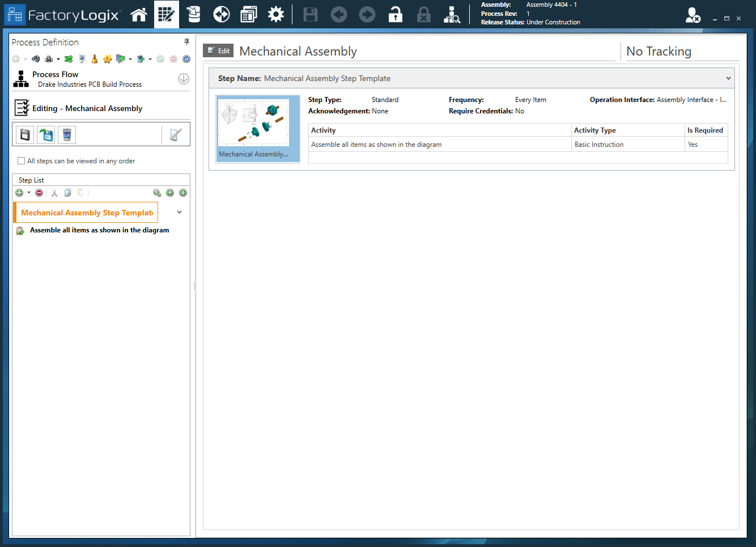Click the open padlock unlock icon

(395, 15)
